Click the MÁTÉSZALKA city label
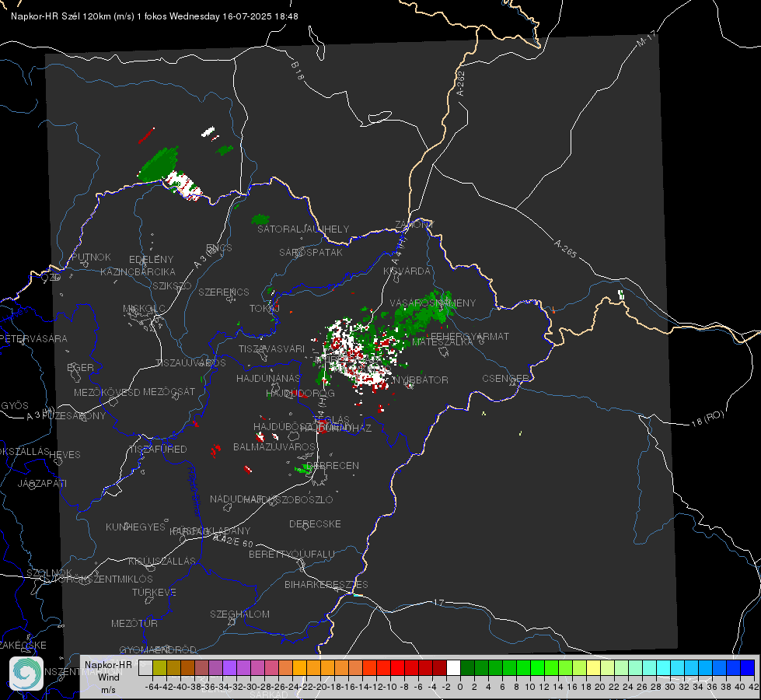This screenshot has height=700, width=761. click(442, 342)
